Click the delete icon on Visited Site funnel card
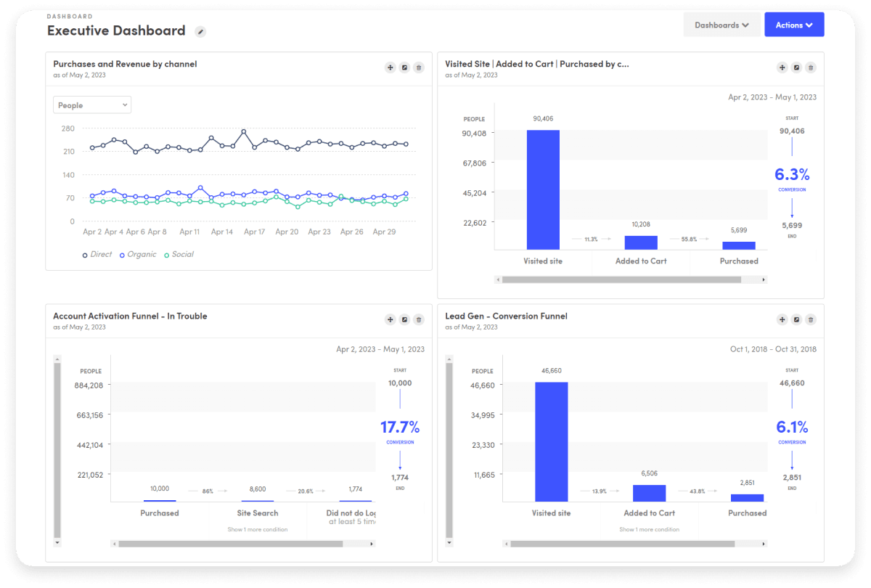 tap(811, 67)
